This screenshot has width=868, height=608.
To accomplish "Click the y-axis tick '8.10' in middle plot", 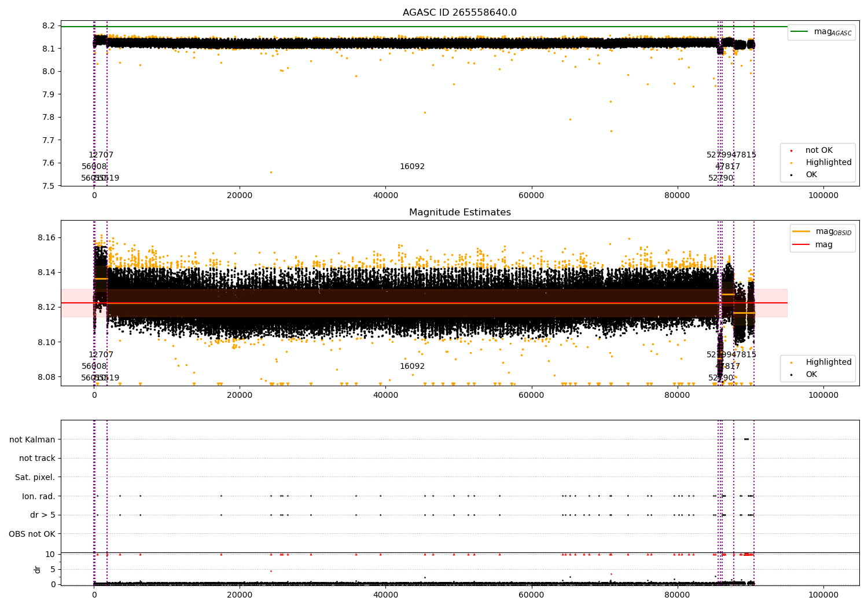I will 46,342.
